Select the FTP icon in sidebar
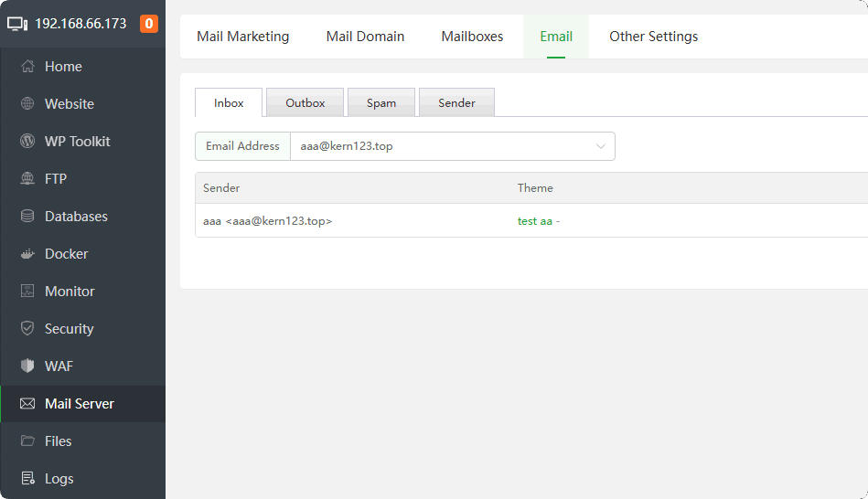Image resolution: width=868 pixels, height=499 pixels. [x=27, y=179]
